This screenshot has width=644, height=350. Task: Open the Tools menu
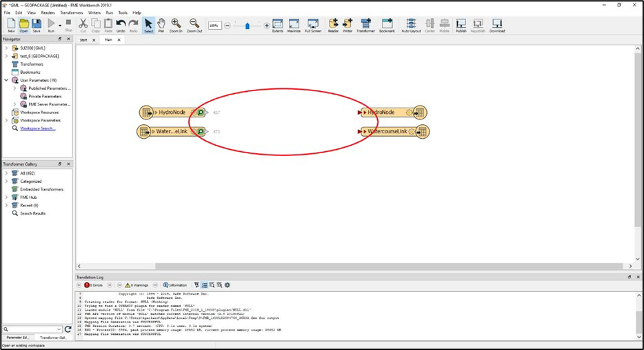123,12
